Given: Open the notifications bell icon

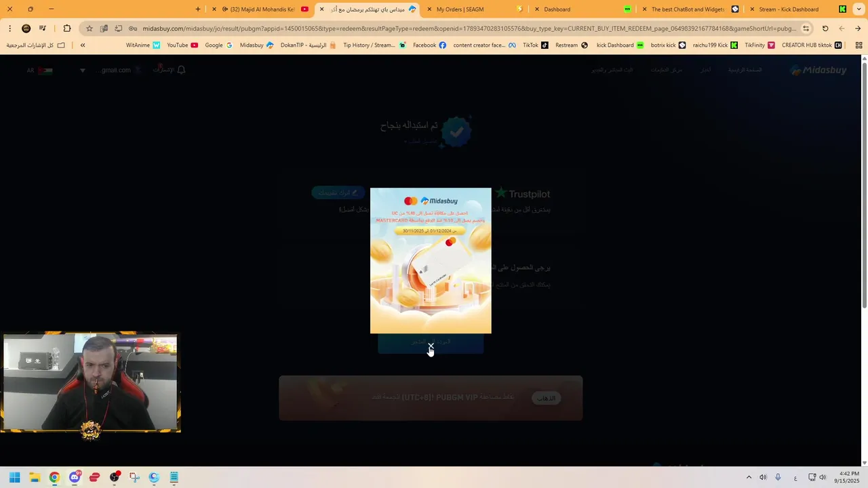Looking at the screenshot, I should point(181,70).
